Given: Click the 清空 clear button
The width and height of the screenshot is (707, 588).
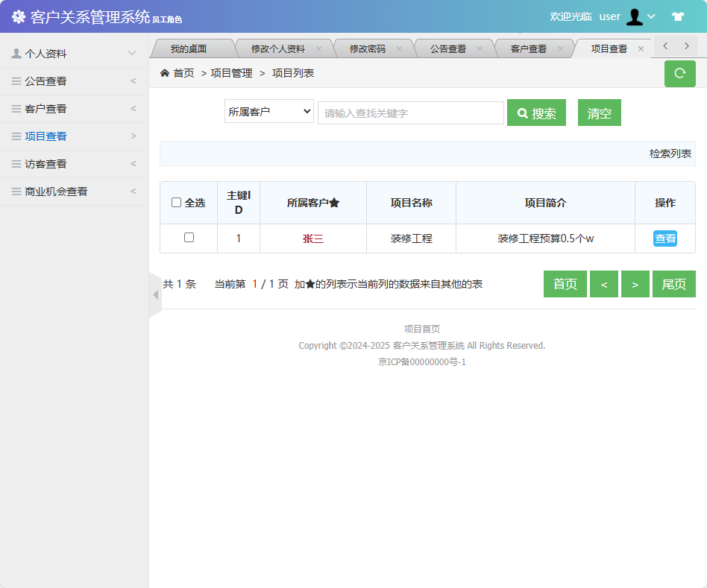Looking at the screenshot, I should (x=599, y=113).
